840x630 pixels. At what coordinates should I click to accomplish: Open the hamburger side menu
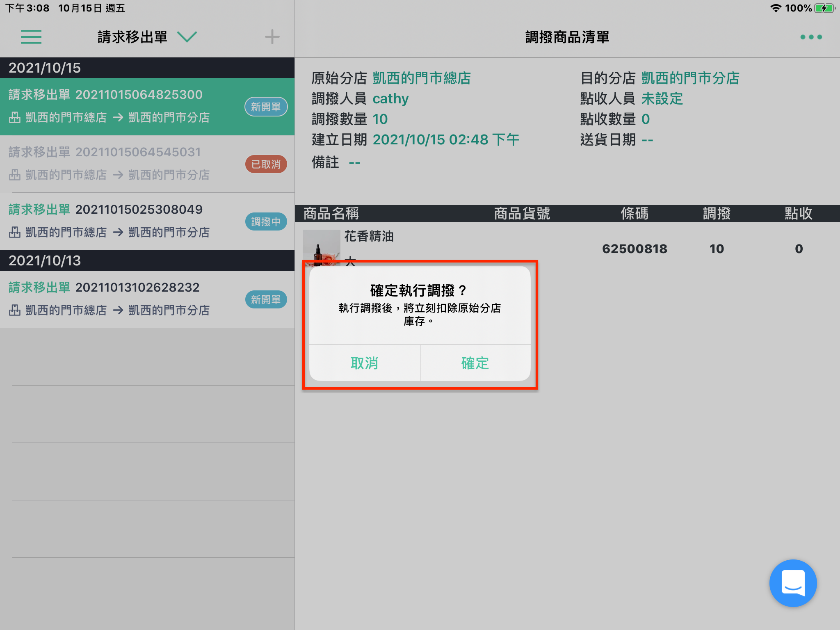click(x=31, y=37)
